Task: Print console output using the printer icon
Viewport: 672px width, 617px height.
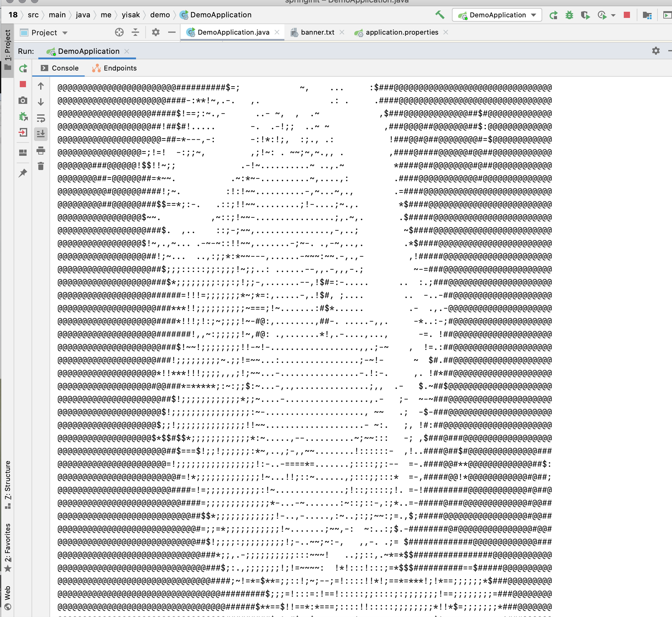Action: click(x=41, y=150)
